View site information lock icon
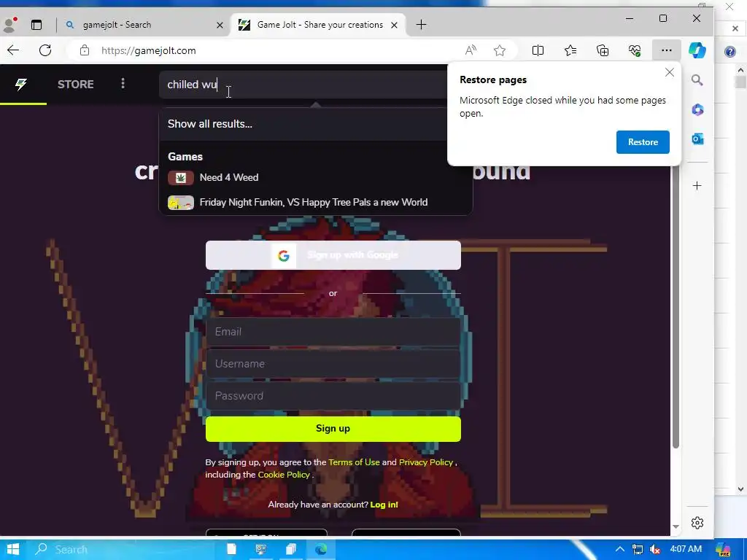747x560 pixels. (85, 50)
